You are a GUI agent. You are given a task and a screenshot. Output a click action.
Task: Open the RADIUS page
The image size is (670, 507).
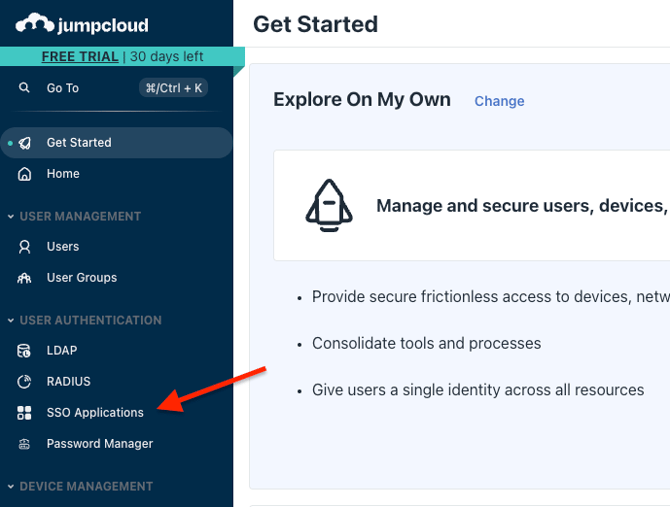[x=116, y=381]
